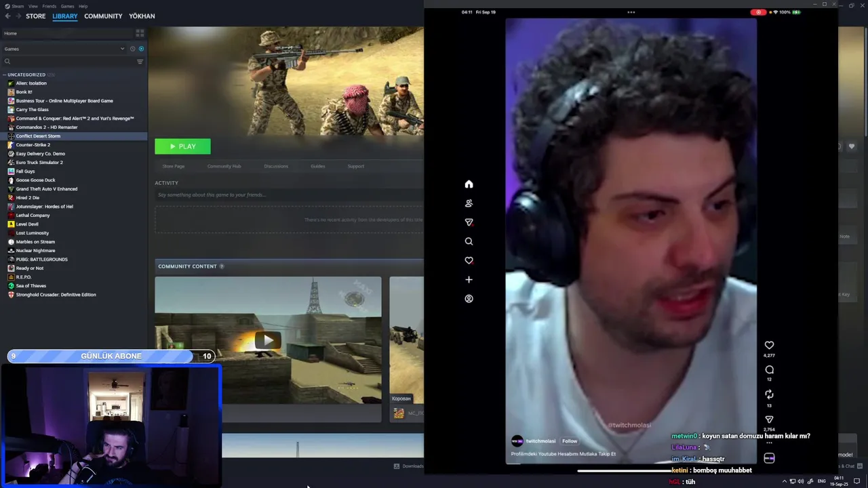Create a new Instagram post plus icon
The width and height of the screenshot is (868, 488).
tap(469, 279)
